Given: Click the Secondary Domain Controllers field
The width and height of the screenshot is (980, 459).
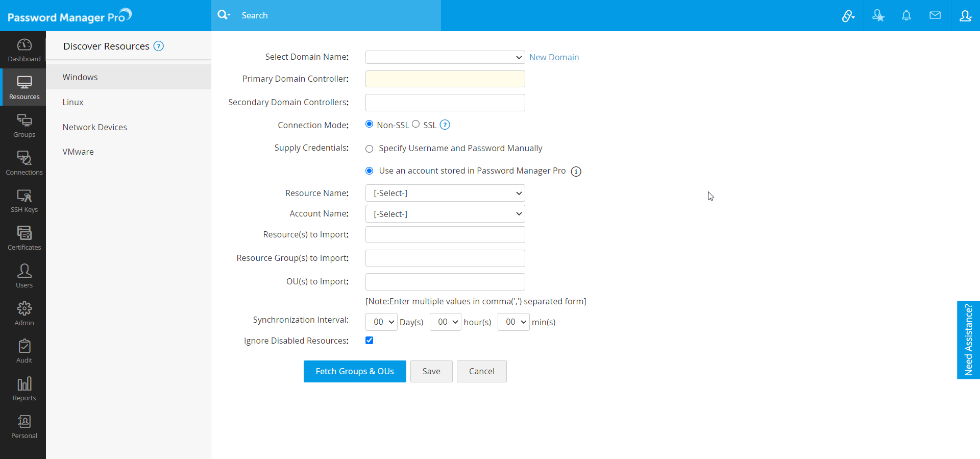Looking at the screenshot, I should point(445,103).
